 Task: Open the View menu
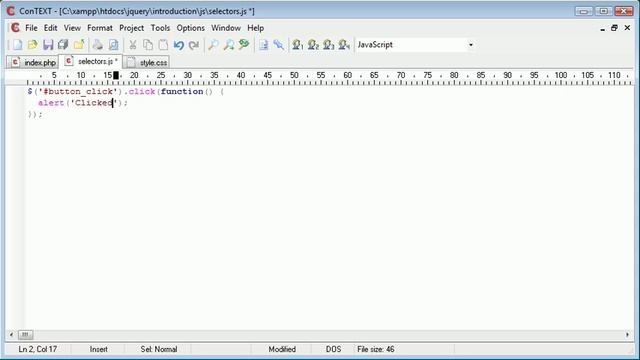coord(72,28)
